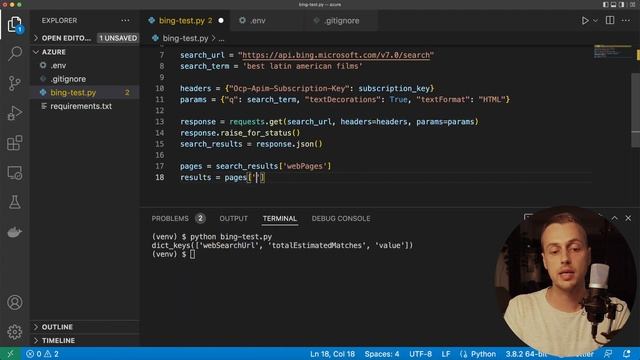
Task: Click the unsaved dot on bing-test.py tab
Action: tap(221, 20)
